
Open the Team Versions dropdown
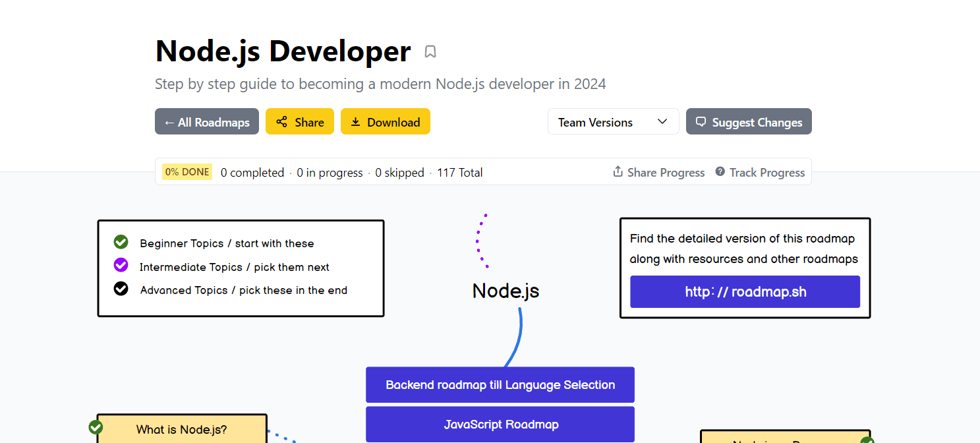[x=614, y=121]
